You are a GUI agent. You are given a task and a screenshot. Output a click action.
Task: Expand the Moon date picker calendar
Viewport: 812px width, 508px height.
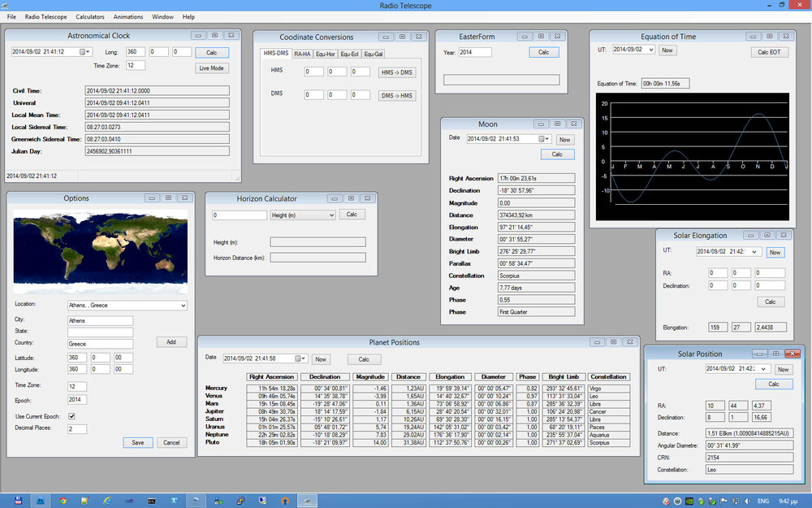tap(545, 139)
